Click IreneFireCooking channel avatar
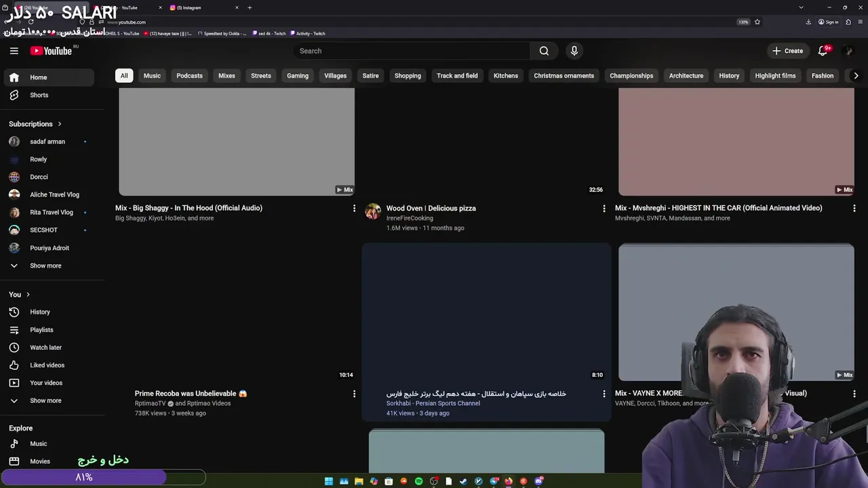 [x=373, y=211]
